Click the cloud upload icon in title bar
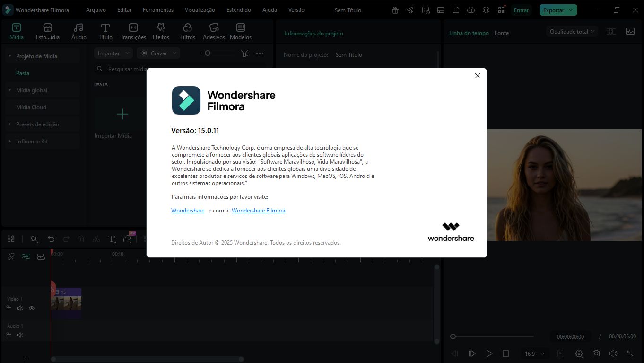Viewport: 644px width, 363px height. (470, 10)
